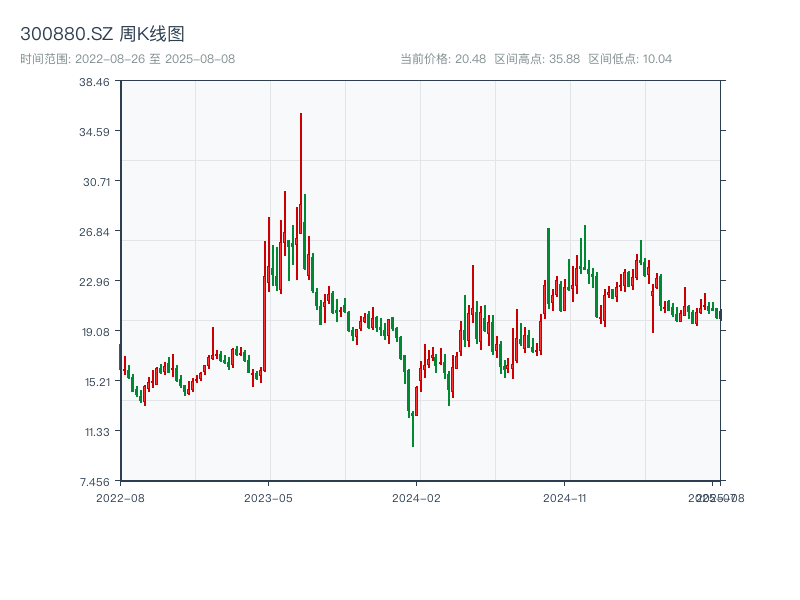Viewport: 800px width, 600px height.
Task: Click the lowest green candlestick bottoming near 10.04
Action: click(413, 429)
